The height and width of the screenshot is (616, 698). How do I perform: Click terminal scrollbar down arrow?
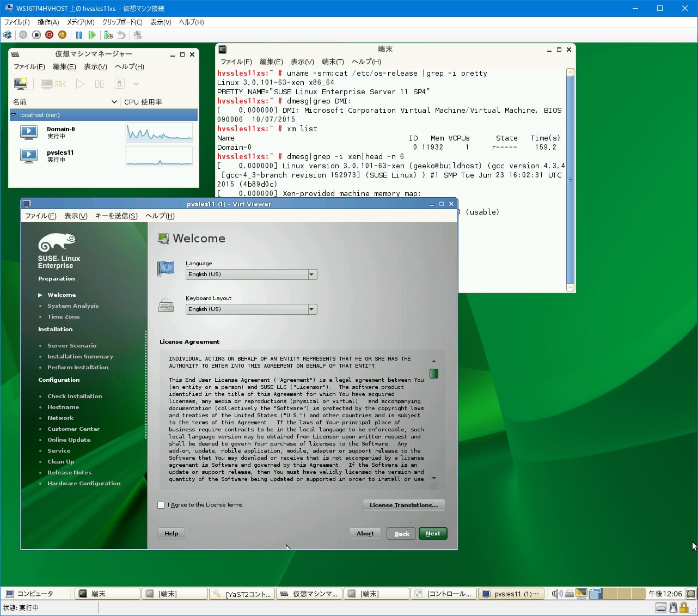[570, 288]
